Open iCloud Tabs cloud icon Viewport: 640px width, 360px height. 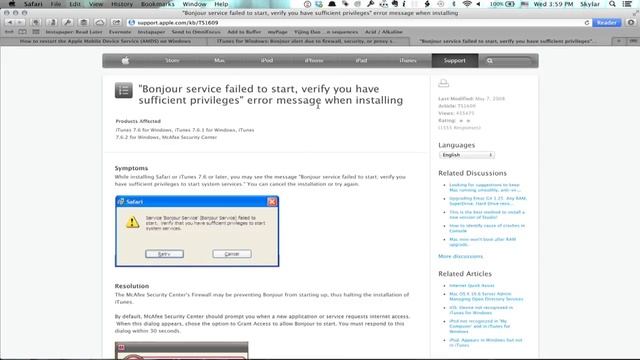point(100,22)
